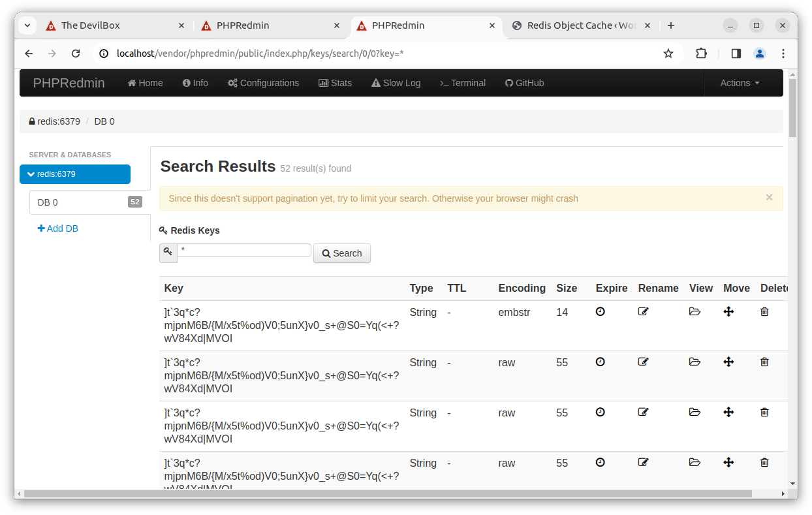This screenshot has height=515, width=812.
Task: Click the Rename edit icon in first row
Action: coord(643,312)
